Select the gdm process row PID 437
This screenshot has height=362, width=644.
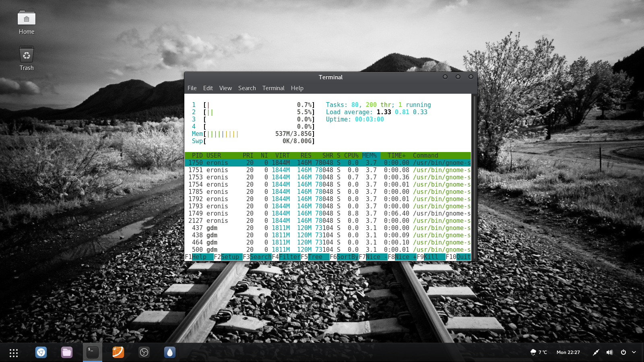pyautogui.click(x=328, y=228)
